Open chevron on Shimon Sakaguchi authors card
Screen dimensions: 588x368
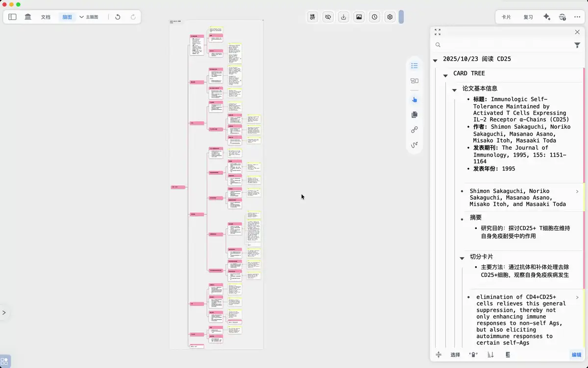(577, 191)
